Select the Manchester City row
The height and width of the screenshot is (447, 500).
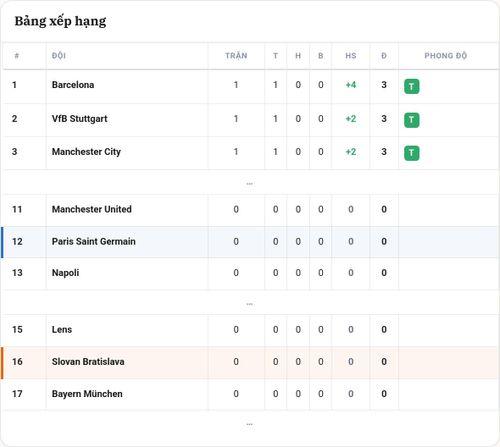coord(250,153)
